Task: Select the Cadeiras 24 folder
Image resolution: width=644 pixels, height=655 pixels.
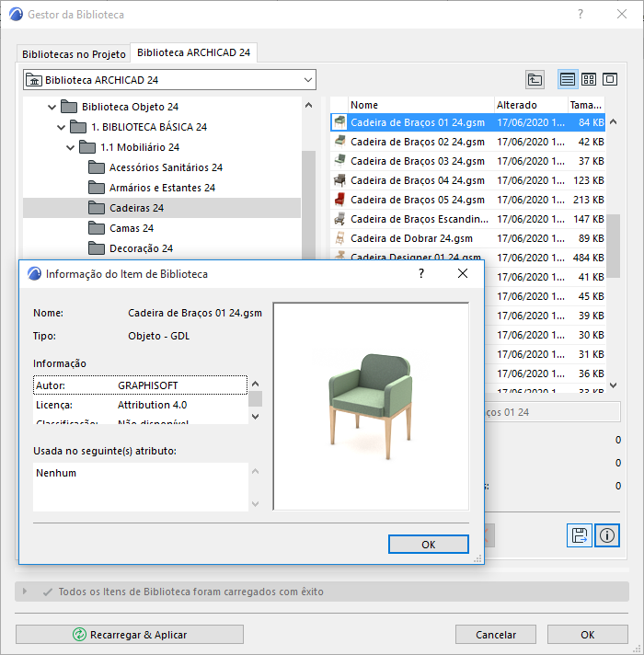Action: tap(162, 208)
